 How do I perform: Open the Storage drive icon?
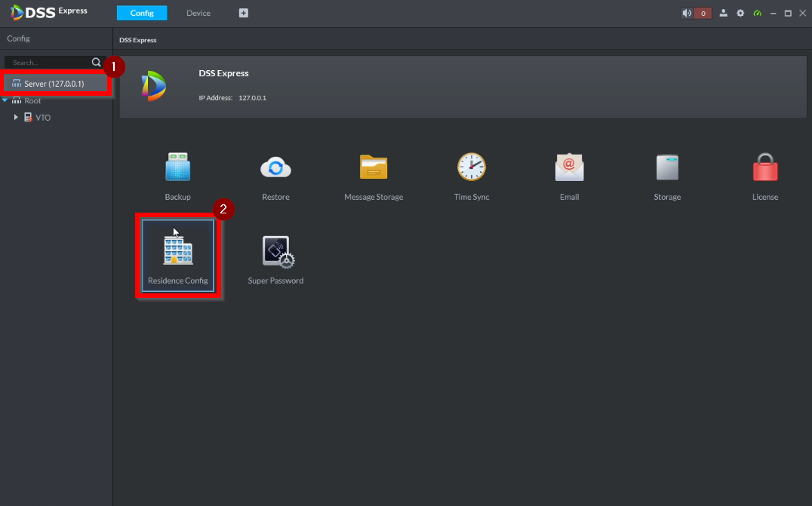667,167
